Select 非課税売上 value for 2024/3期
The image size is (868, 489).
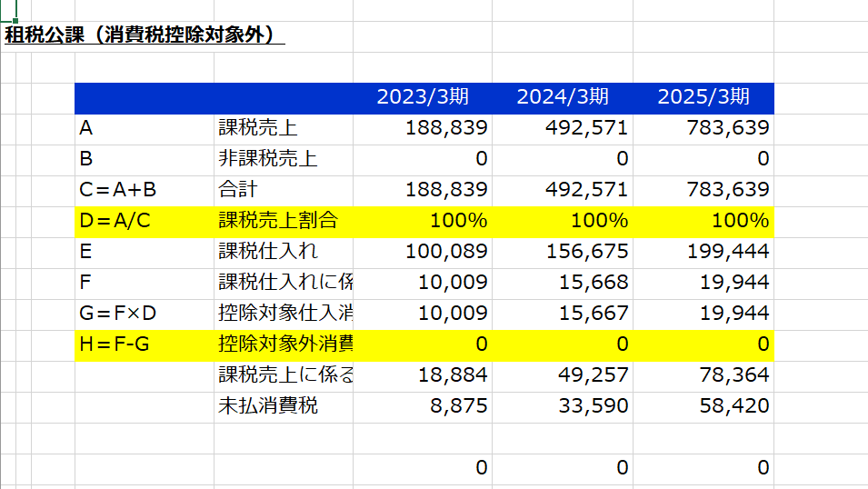[563, 159]
